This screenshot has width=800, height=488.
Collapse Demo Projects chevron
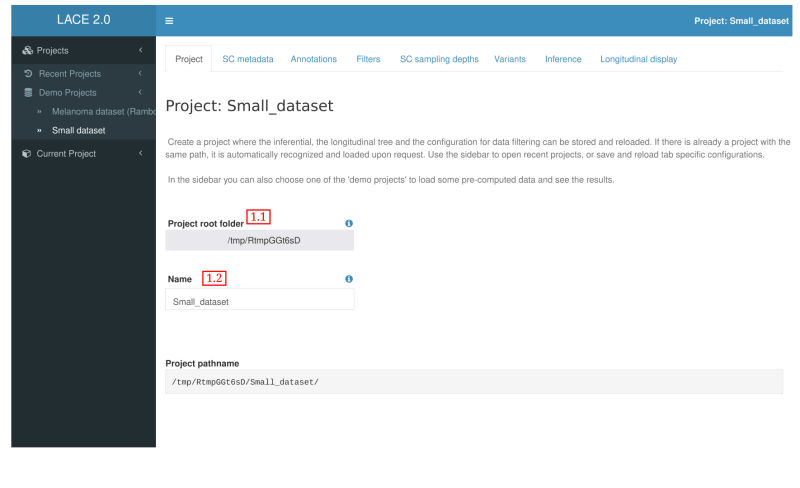(x=140, y=92)
